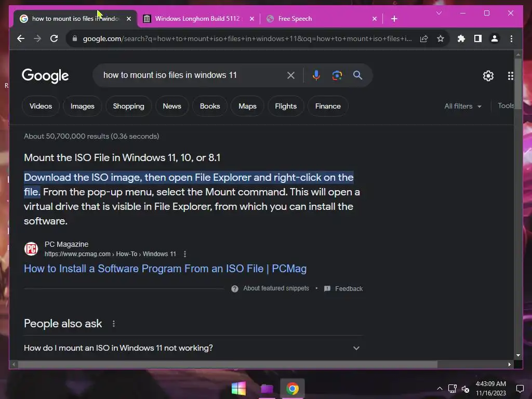
Task: Open the pcmag.com breadcrumb URL
Action: coord(110,254)
